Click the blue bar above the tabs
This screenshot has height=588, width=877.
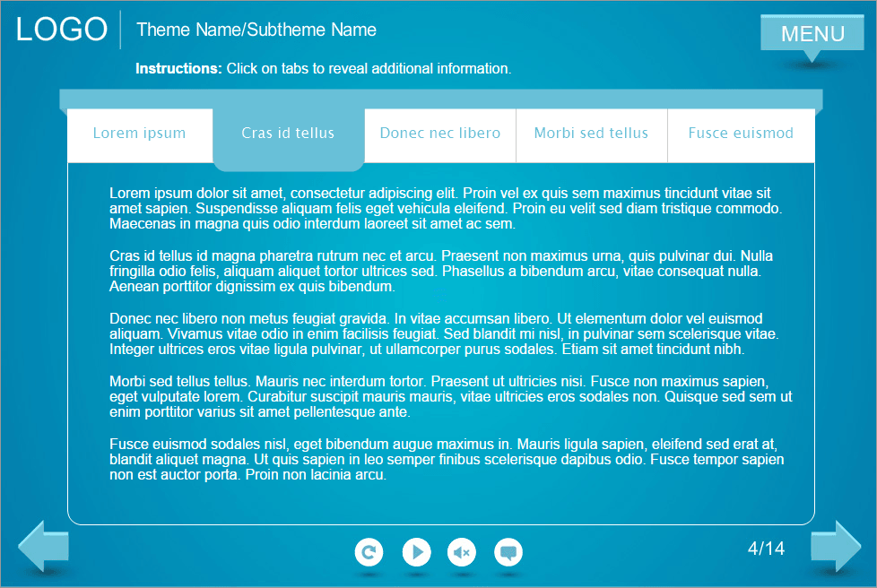[x=439, y=97]
